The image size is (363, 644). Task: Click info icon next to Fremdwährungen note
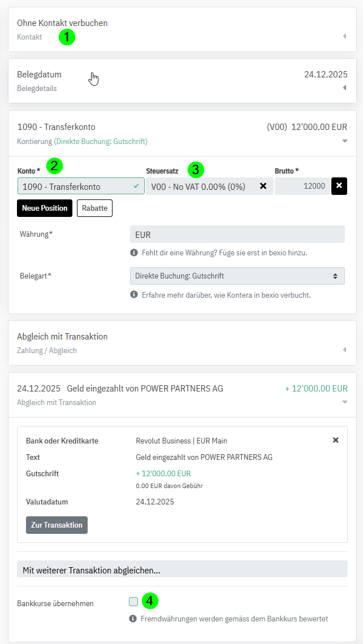[133, 618]
